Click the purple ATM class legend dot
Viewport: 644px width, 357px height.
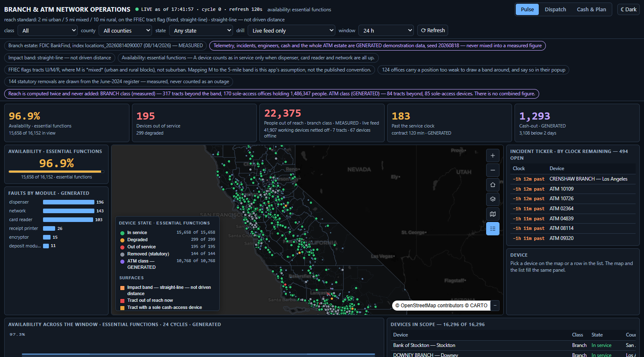pos(122,261)
